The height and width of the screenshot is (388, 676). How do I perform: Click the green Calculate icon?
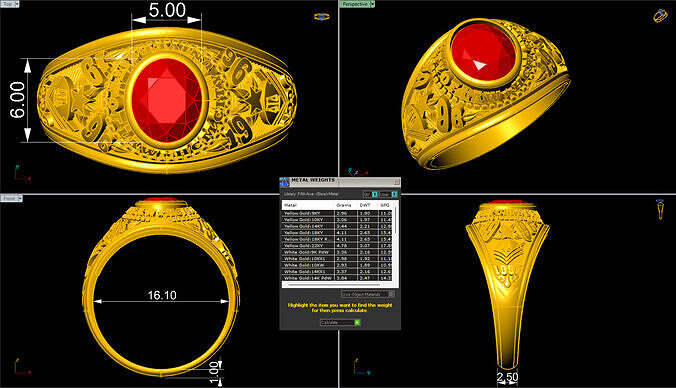click(x=357, y=322)
